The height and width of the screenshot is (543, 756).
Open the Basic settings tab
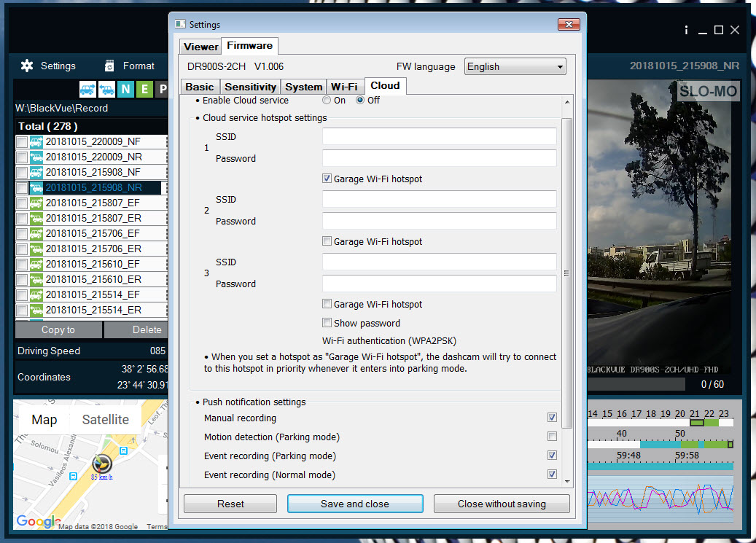[200, 87]
